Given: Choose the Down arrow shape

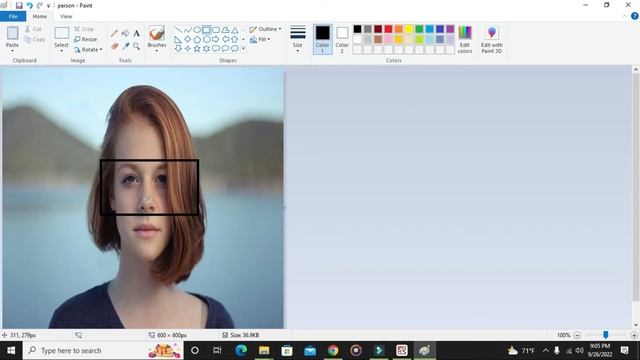Looking at the screenshot, I should [x=178, y=49].
